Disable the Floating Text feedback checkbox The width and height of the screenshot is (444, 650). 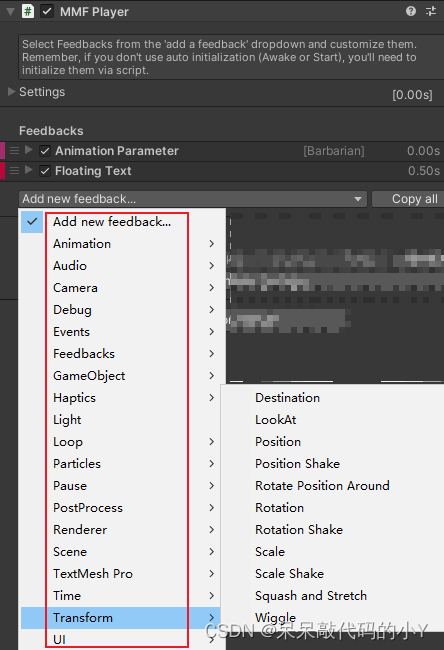(45, 171)
